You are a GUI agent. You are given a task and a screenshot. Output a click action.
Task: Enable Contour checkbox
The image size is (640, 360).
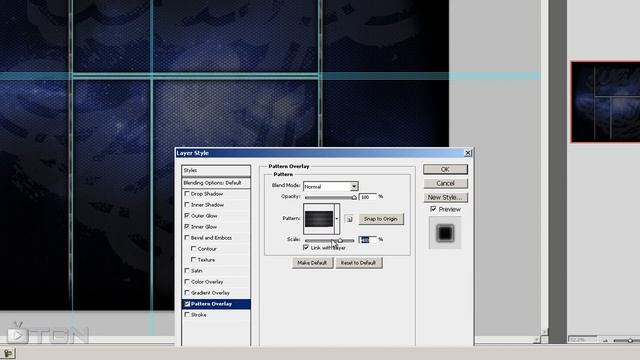point(193,249)
